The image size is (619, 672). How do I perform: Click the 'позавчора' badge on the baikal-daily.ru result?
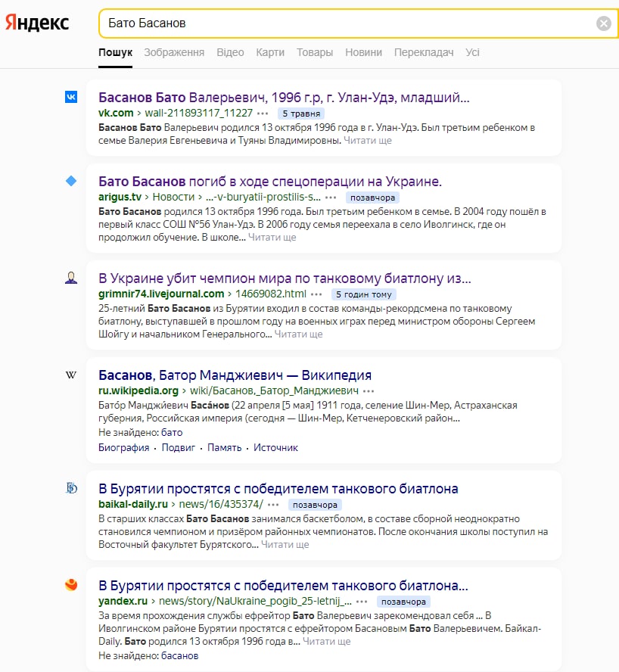coord(315,505)
